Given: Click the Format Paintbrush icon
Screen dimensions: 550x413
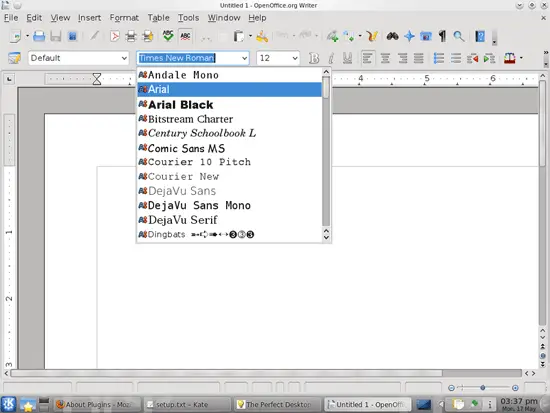Looking at the screenshot, I should (262, 36).
